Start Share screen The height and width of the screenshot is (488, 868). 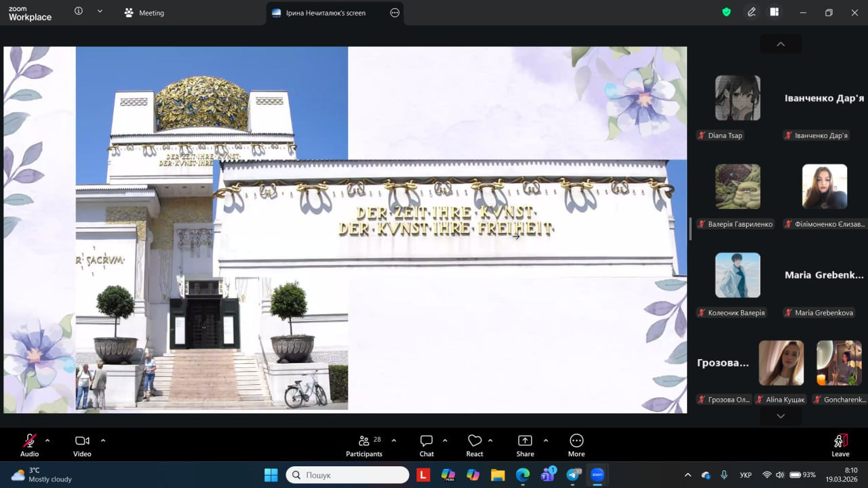[525, 445]
